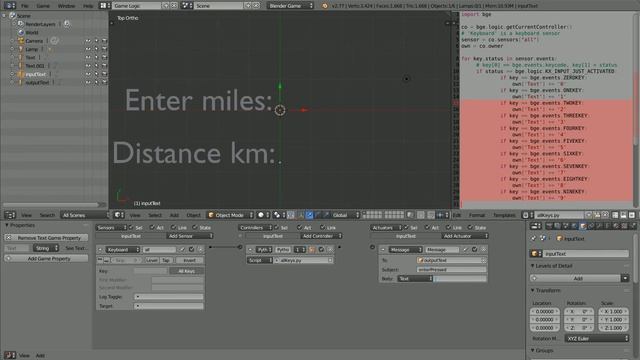Click Remove Text Game Property button
Viewport: 640px width, 360px height.
46,238
